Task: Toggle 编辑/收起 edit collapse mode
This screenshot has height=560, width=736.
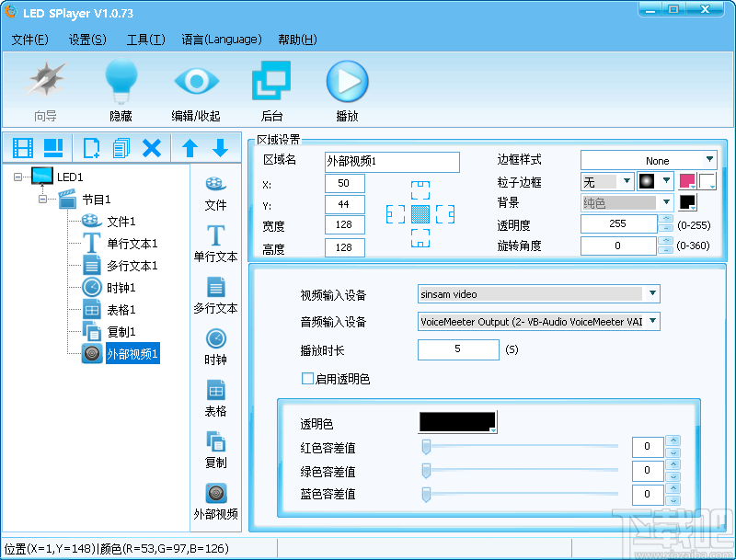Action: tap(196, 87)
